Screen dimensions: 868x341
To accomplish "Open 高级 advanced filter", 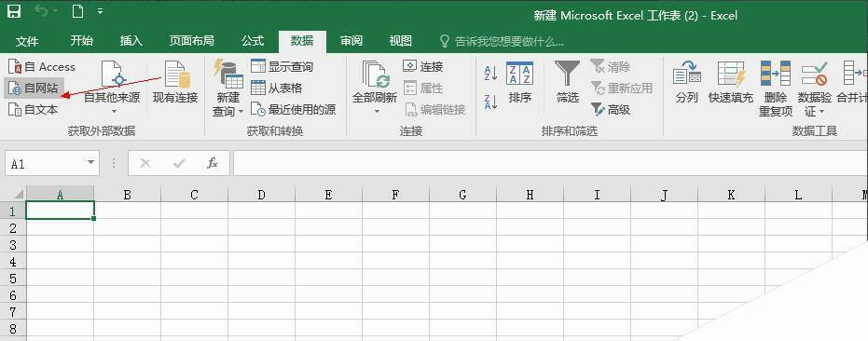I will click(611, 110).
